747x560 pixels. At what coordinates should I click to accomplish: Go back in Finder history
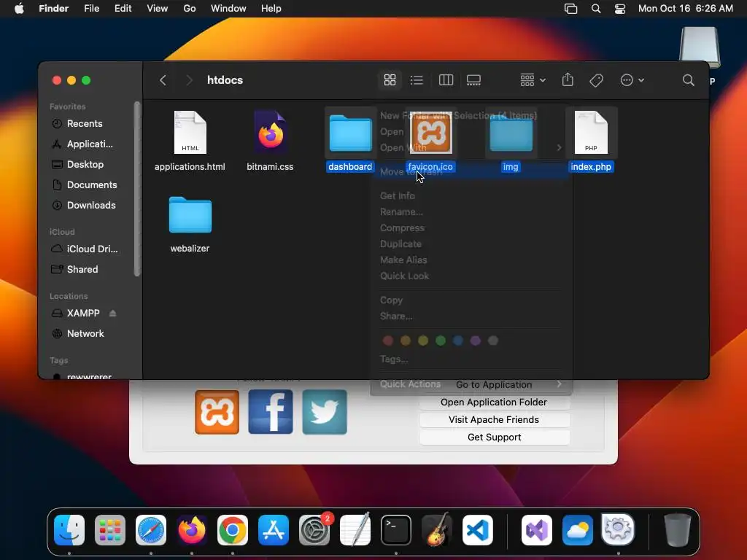pyautogui.click(x=163, y=80)
